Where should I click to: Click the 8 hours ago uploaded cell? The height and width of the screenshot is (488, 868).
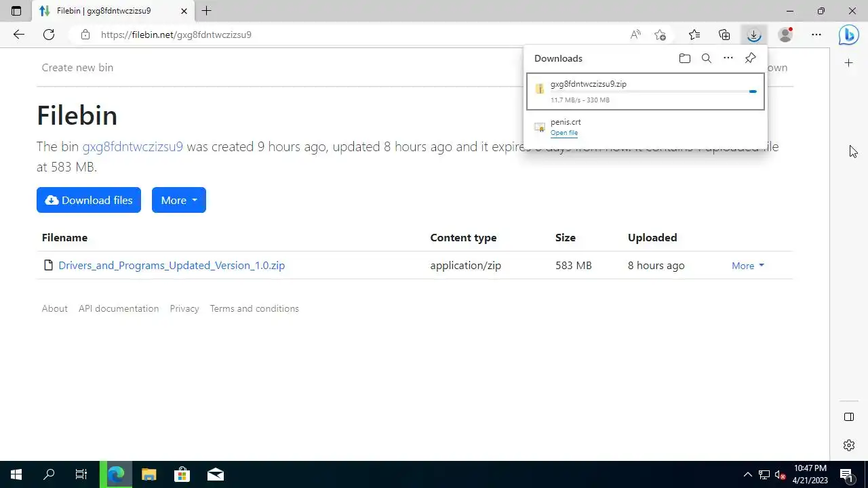pyautogui.click(x=656, y=266)
